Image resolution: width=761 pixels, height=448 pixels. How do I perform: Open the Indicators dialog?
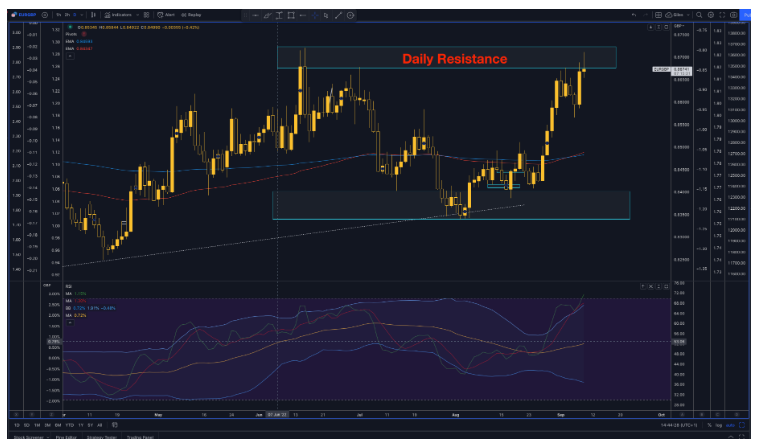[118, 15]
